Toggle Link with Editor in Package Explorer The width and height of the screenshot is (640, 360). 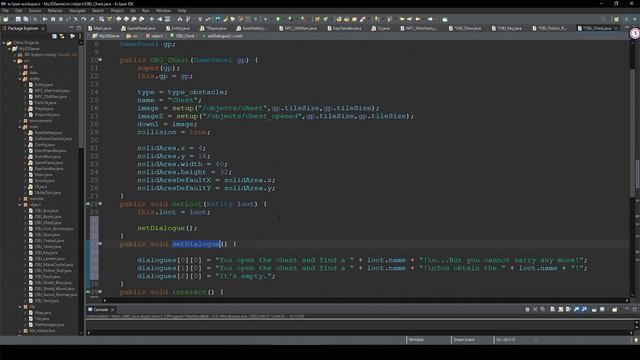click(x=62, y=36)
